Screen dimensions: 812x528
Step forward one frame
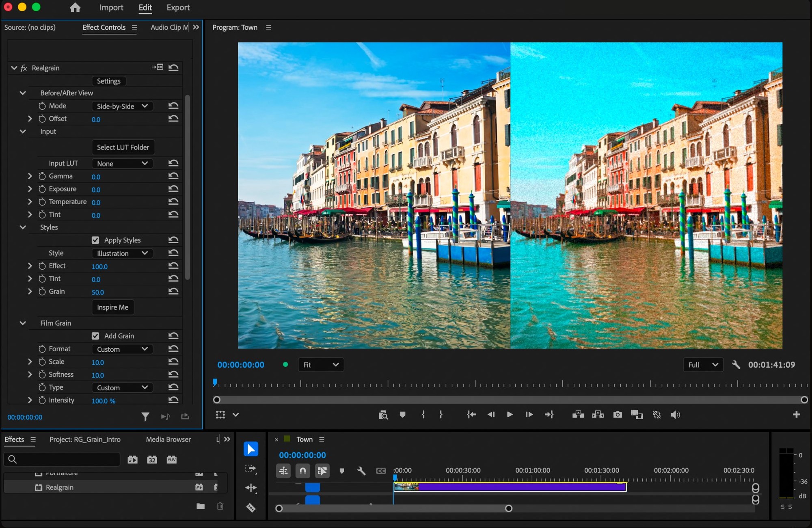[x=529, y=415]
